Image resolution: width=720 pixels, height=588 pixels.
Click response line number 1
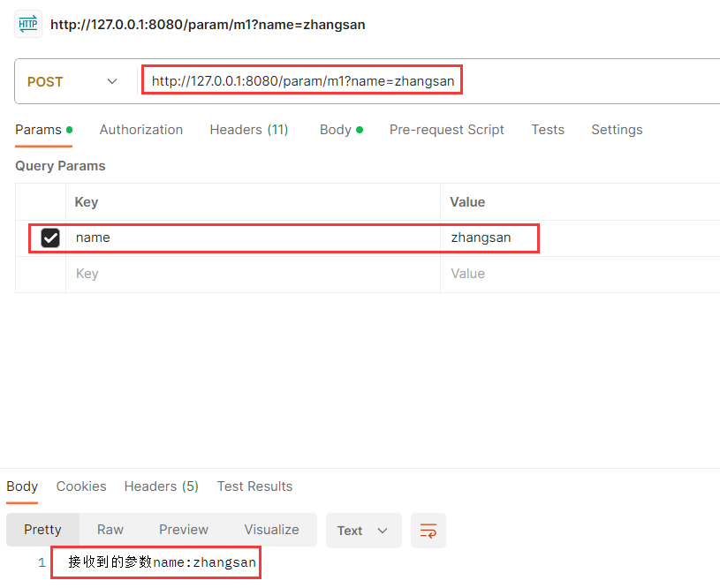coord(42,562)
